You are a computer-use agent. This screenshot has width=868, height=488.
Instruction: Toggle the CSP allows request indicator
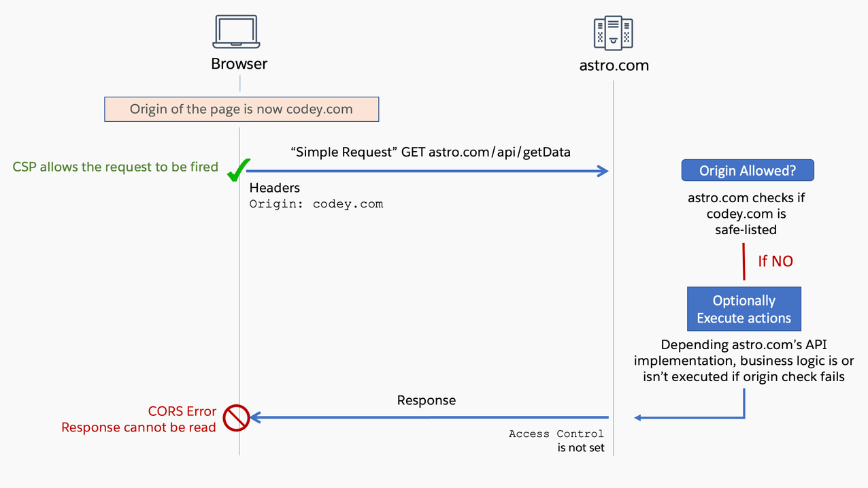tap(114, 167)
